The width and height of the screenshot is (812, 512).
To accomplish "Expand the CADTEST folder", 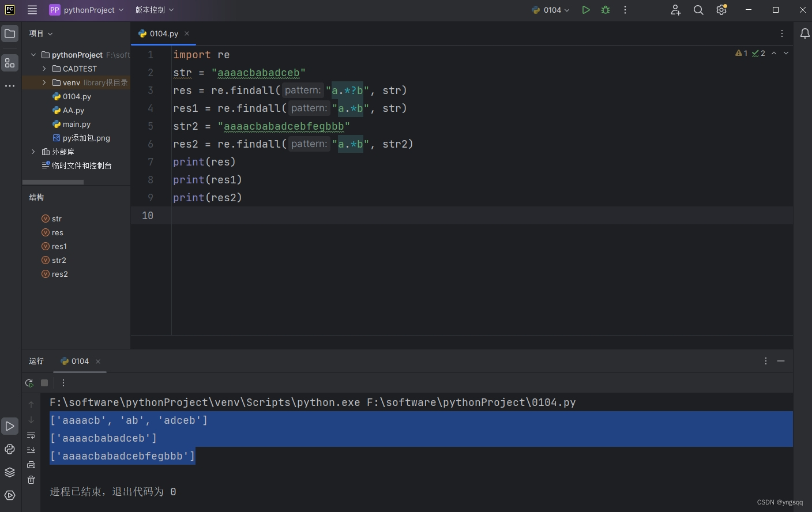I will coord(44,69).
